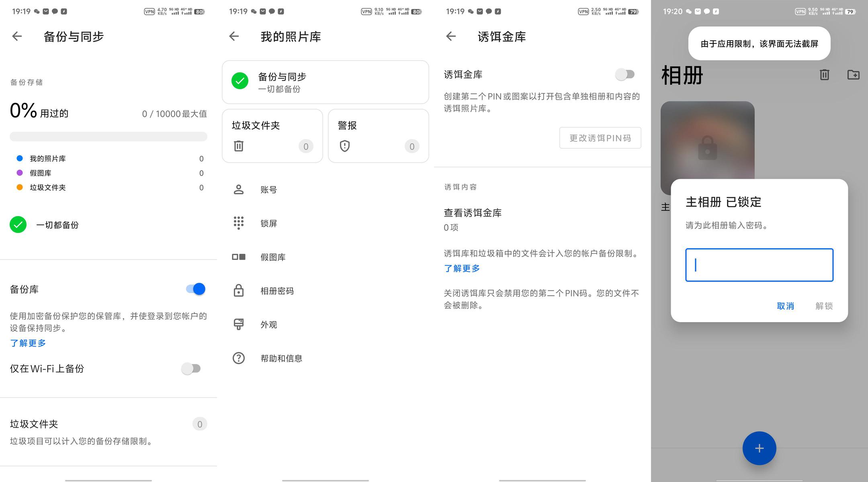Open the 锁屏 settings entry

[x=268, y=223]
